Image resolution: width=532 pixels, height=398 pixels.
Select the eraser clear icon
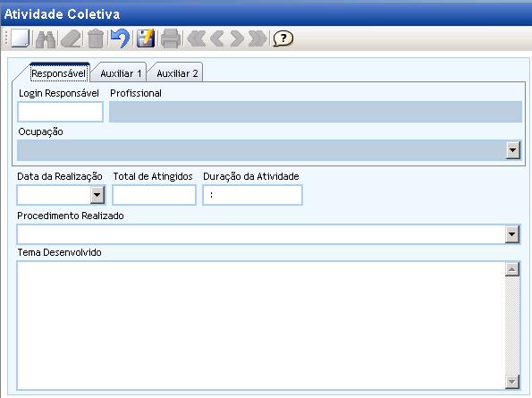coord(72,39)
